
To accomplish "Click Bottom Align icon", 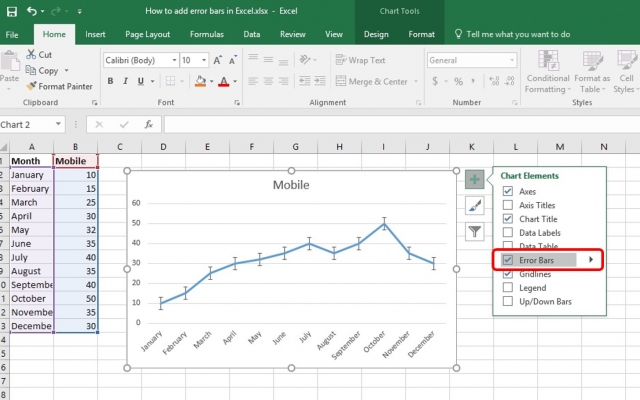I will click(x=283, y=62).
